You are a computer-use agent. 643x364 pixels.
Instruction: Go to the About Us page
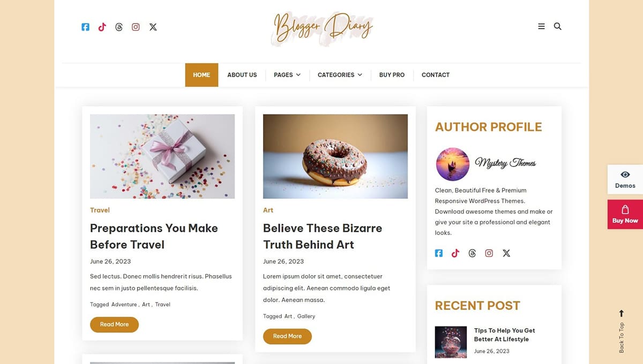point(242,75)
